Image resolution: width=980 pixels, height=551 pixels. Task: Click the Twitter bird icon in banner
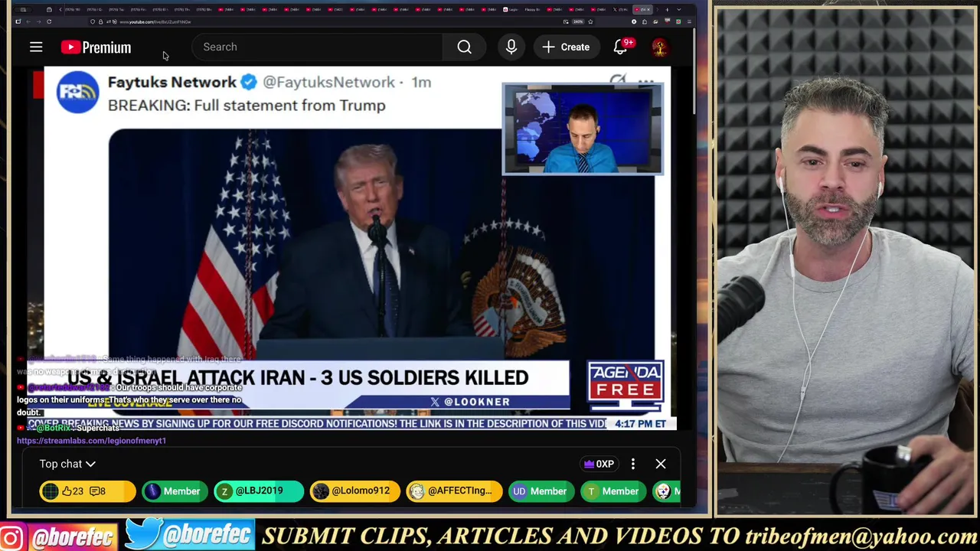click(x=142, y=535)
